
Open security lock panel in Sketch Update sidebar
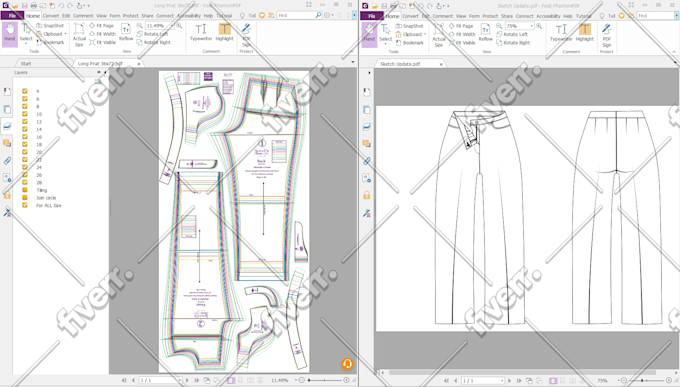click(367, 195)
